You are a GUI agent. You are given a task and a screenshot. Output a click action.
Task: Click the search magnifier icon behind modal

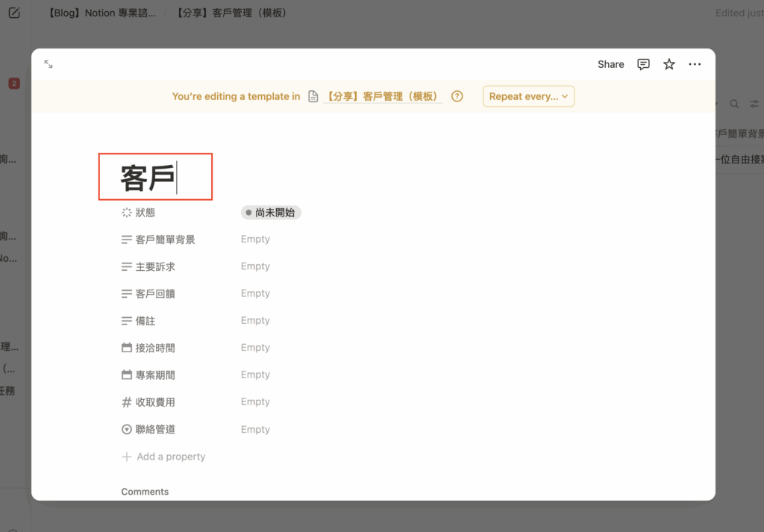coord(734,104)
